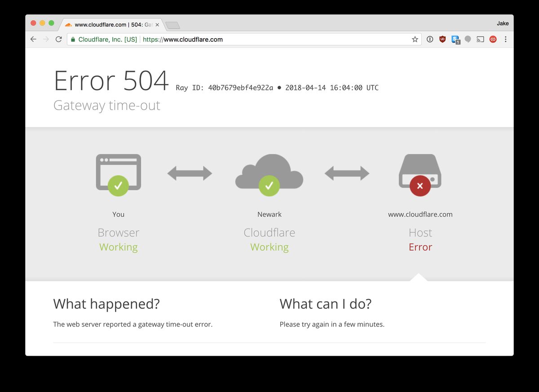Screen dimensions: 539x392
Task: Click the Jake profile button
Action: (x=503, y=23)
